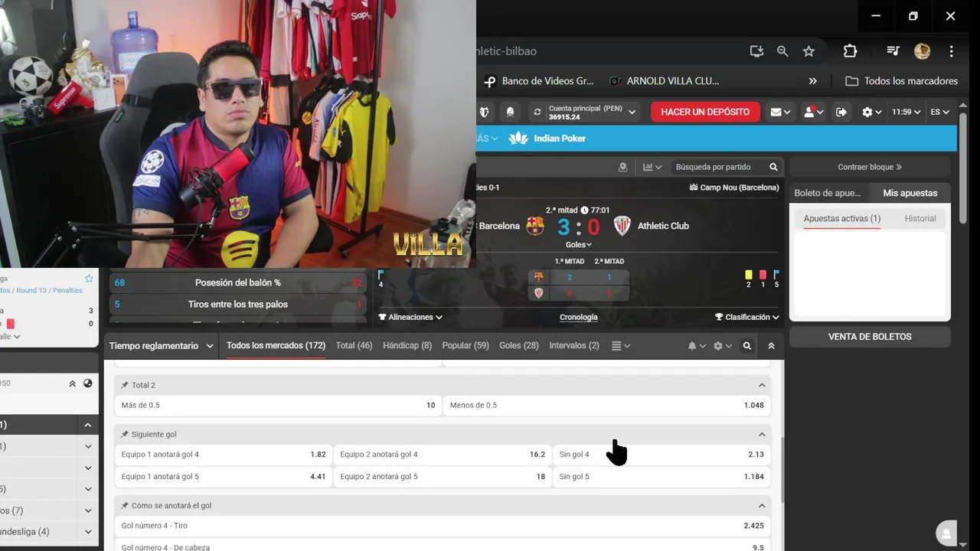Open ARNOLD VILLA CLU... bookmark
The height and width of the screenshot is (551, 980).
(665, 80)
